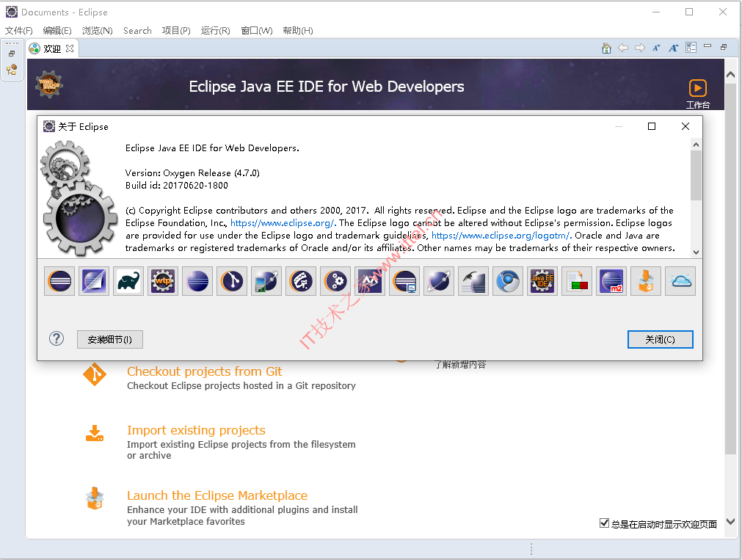The height and width of the screenshot is (560, 742).
Task: Click the About text scrollbar up arrow
Action: tap(696, 145)
